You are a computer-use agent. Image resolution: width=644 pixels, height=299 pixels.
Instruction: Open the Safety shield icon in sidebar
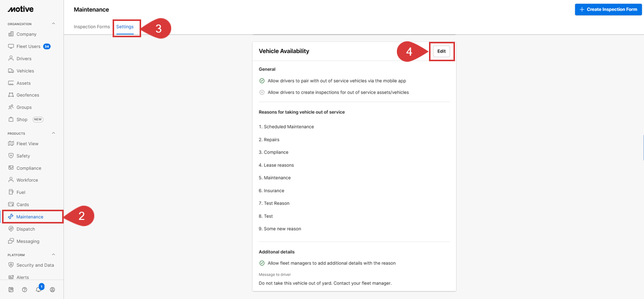[11, 156]
